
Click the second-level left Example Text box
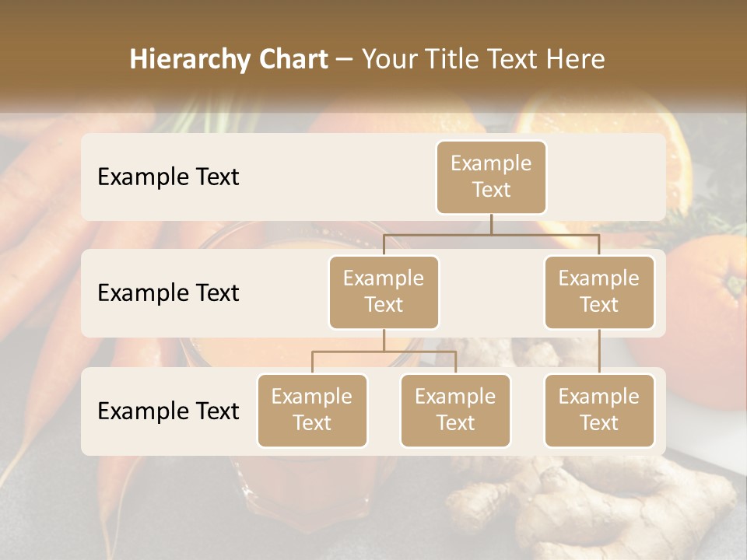384,292
